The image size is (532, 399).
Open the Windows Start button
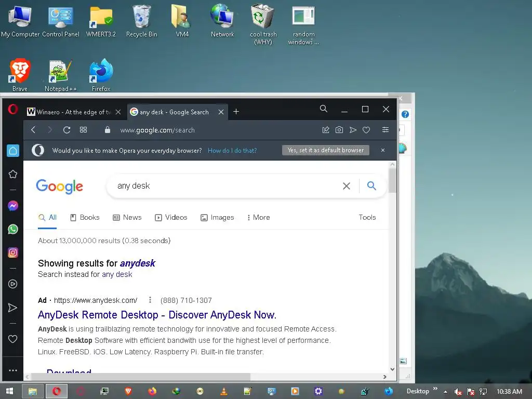click(x=9, y=391)
